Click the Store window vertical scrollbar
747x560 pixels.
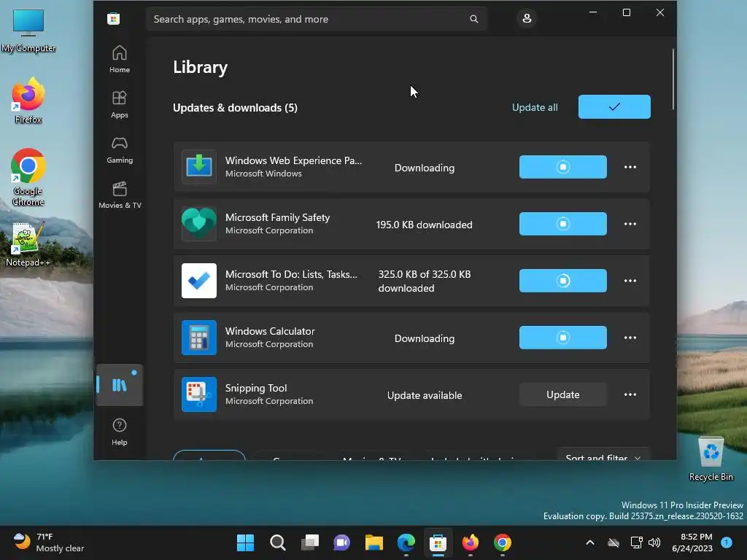point(673,79)
